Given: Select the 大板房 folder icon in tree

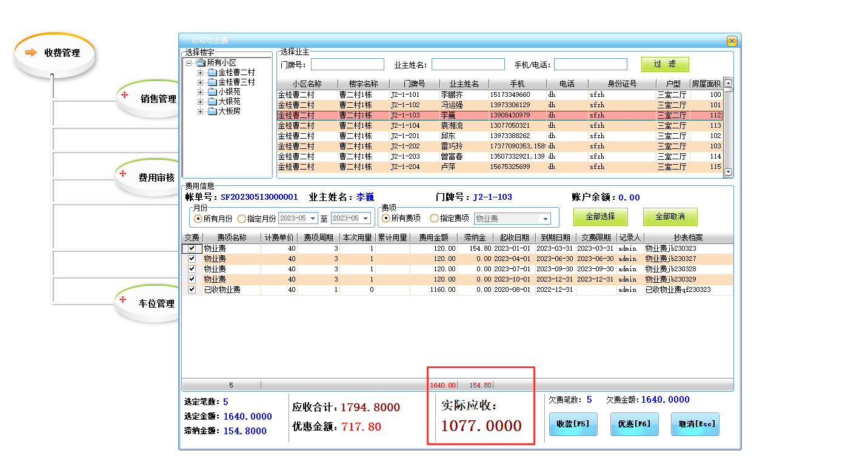Looking at the screenshot, I should click(212, 111).
